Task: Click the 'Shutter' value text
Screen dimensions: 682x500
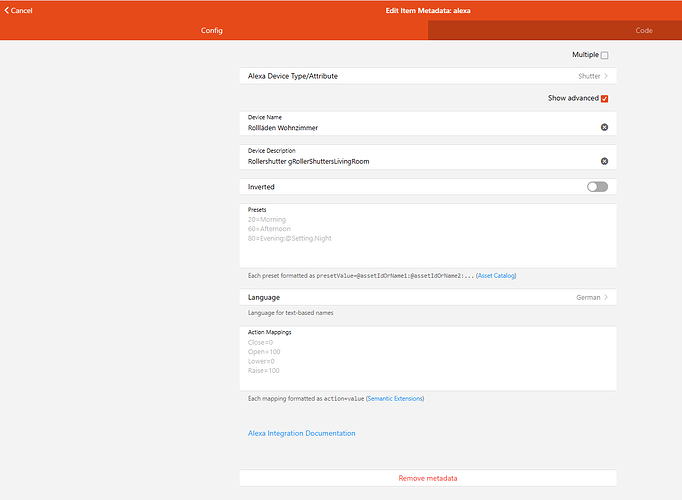Action: tap(589, 76)
